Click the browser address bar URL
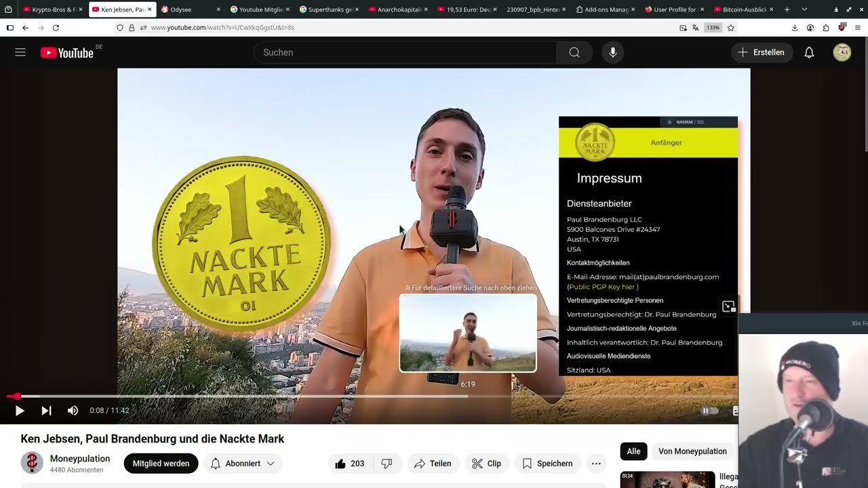This screenshot has width=868, height=488. point(222,28)
